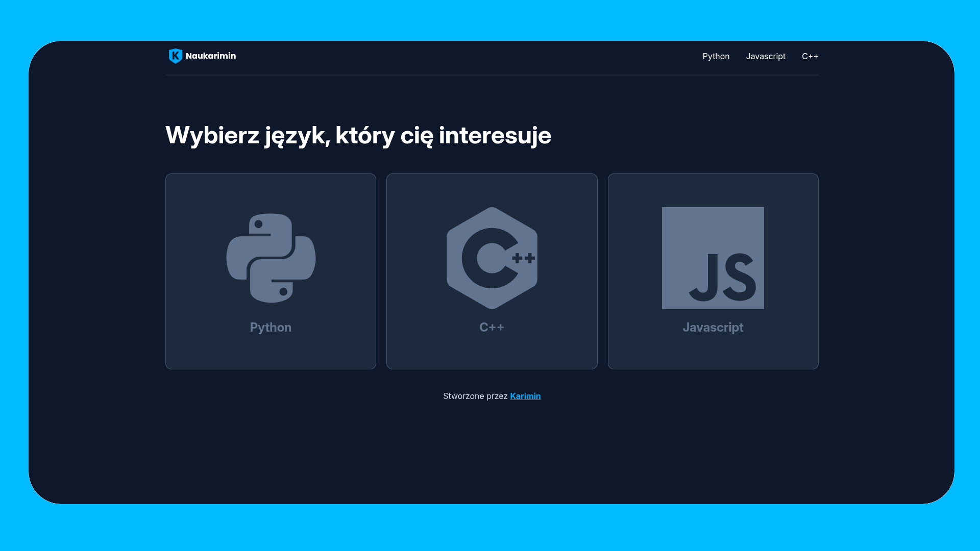The image size is (980, 551).
Task: Click the empty dark area below the footer
Action: [492, 454]
